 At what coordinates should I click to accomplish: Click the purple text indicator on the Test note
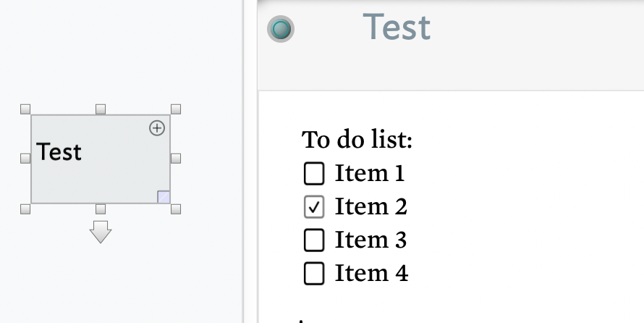coord(164,197)
